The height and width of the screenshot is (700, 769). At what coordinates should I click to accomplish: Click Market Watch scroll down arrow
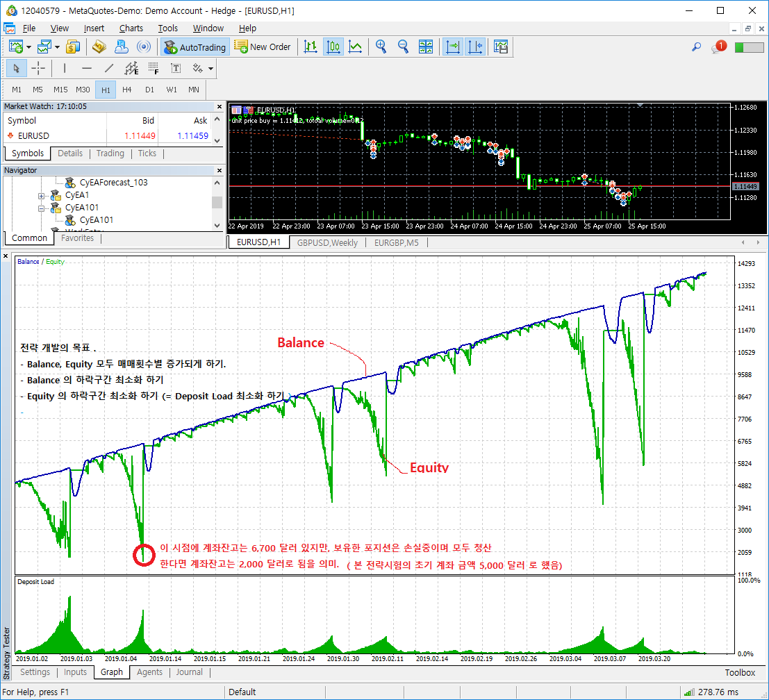[217, 141]
